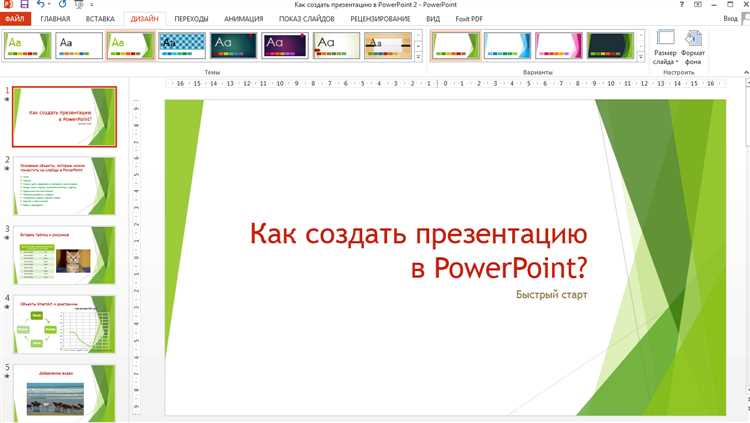Screen dimensions: 750x423
Task: Apply the first green Facet theme thumbnail
Action: tap(27, 45)
